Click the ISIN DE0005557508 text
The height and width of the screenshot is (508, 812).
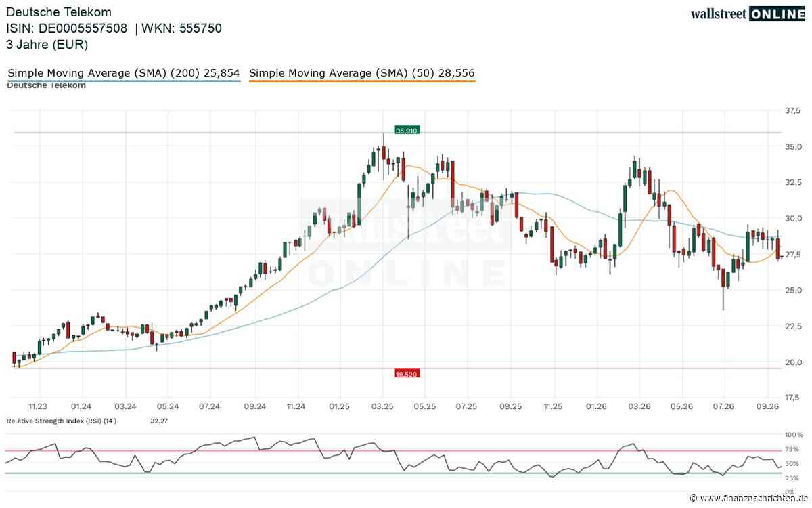click(x=67, y=28)
